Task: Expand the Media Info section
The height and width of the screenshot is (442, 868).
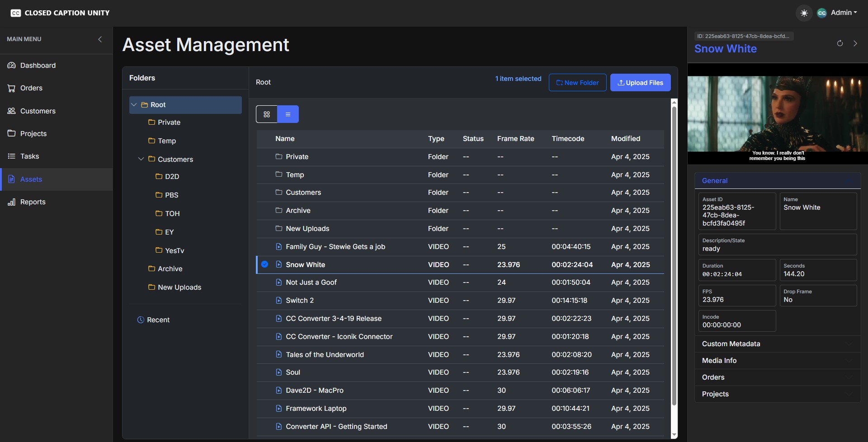Action: coord(777,360)
